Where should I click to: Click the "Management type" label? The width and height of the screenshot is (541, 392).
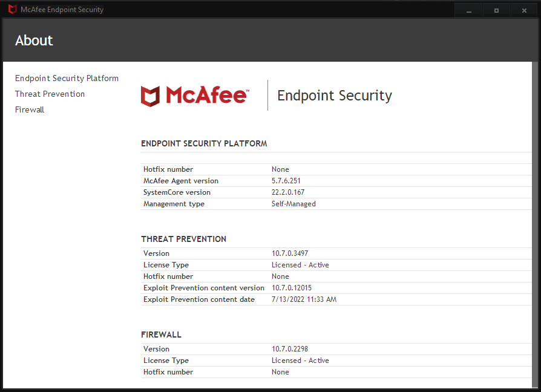tap(174, 204)
